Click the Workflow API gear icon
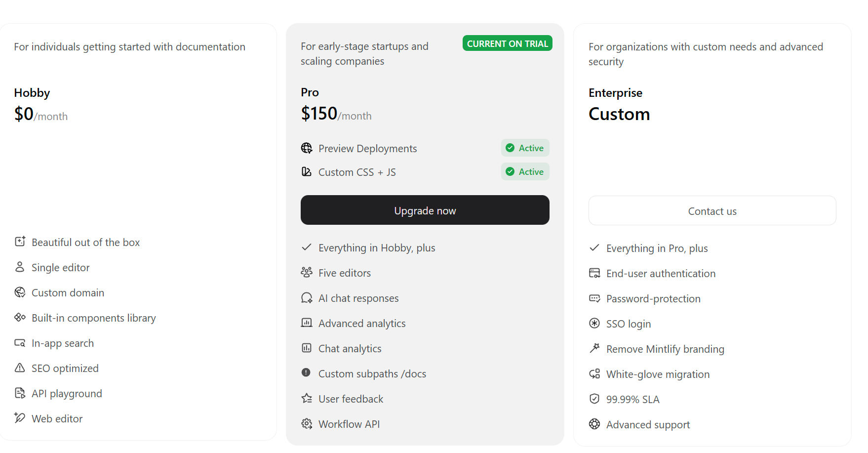The width and height of the screenshot is (868, 453). pyautogui.click(x=307, y=424)
